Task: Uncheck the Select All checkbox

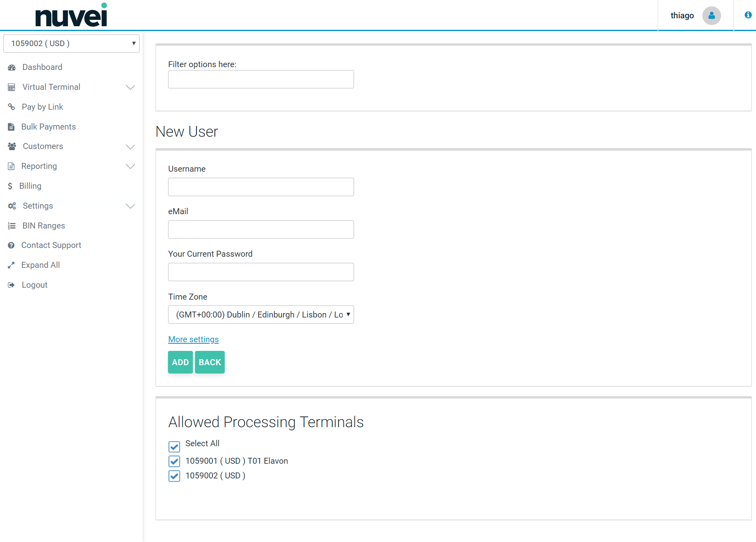Action: (174, 447)
